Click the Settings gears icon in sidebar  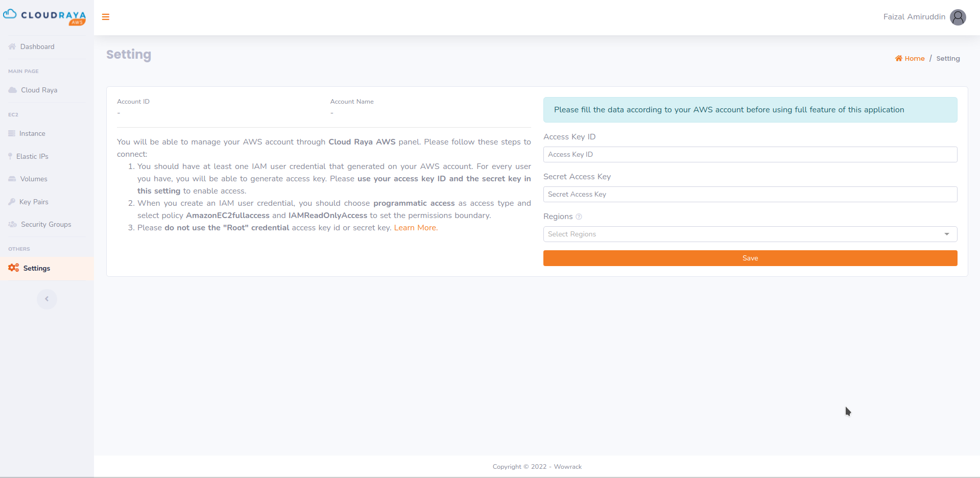pyautogui.click(x=13, y=268)
